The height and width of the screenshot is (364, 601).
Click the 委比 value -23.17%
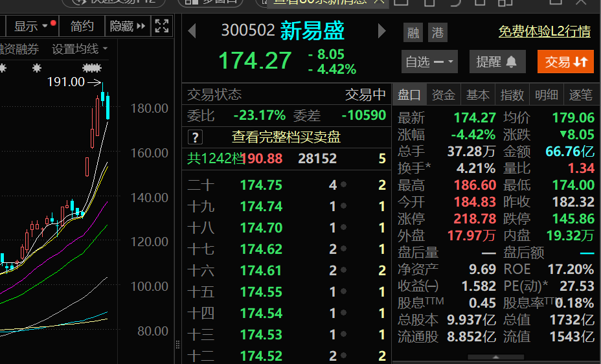[260, 115]
